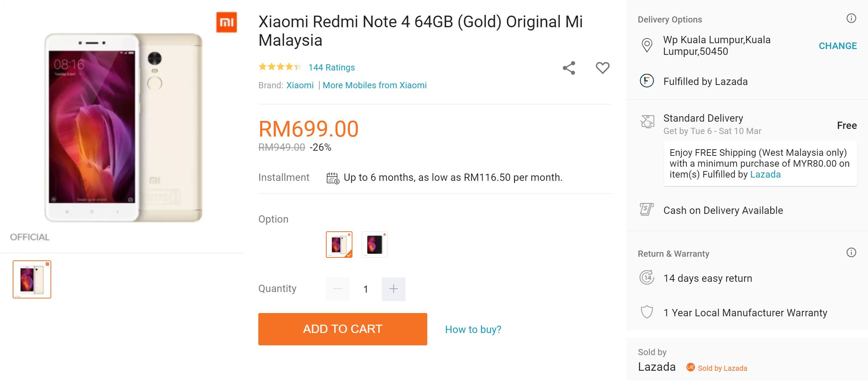The width and height of the screenshot is (868, 386).
Task: Click the 14 days return icon
Action: point(647,278)
